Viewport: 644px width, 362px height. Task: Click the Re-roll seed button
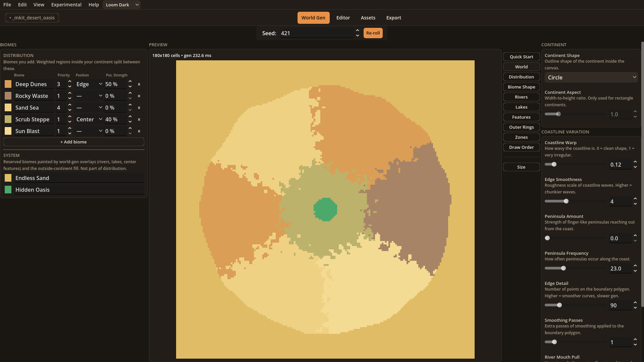coord(373,33)
